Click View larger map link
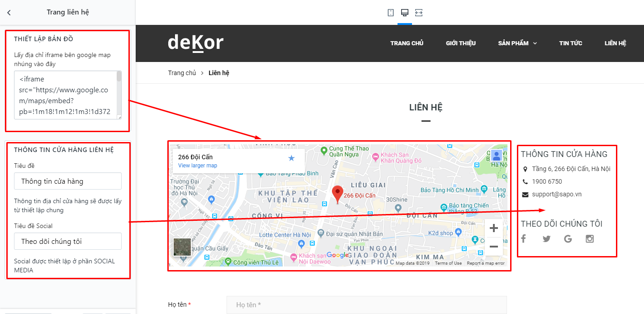 (x=198, y=166)
